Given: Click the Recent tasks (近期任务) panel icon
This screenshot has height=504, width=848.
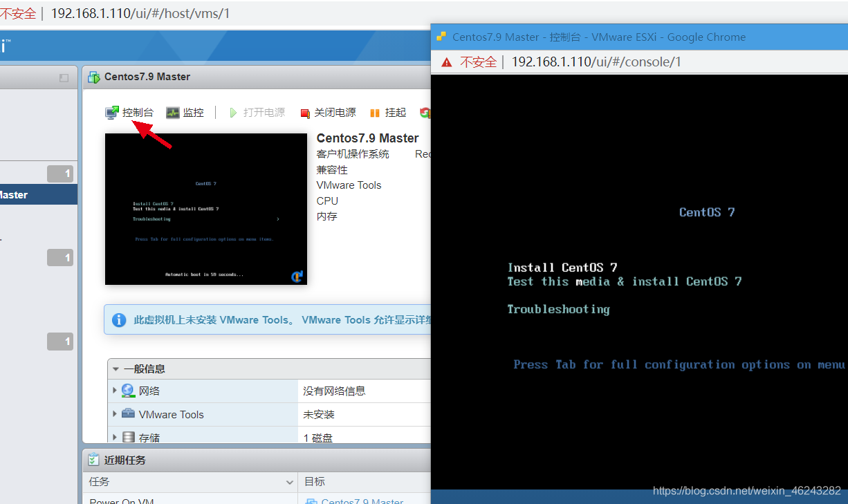Looking at the screenshot, I should [93, 460].
